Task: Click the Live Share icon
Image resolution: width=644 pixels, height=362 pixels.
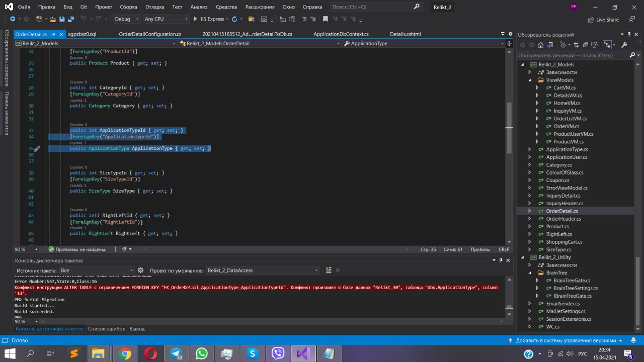Action: pyautogui.click(x=591, y=20)
